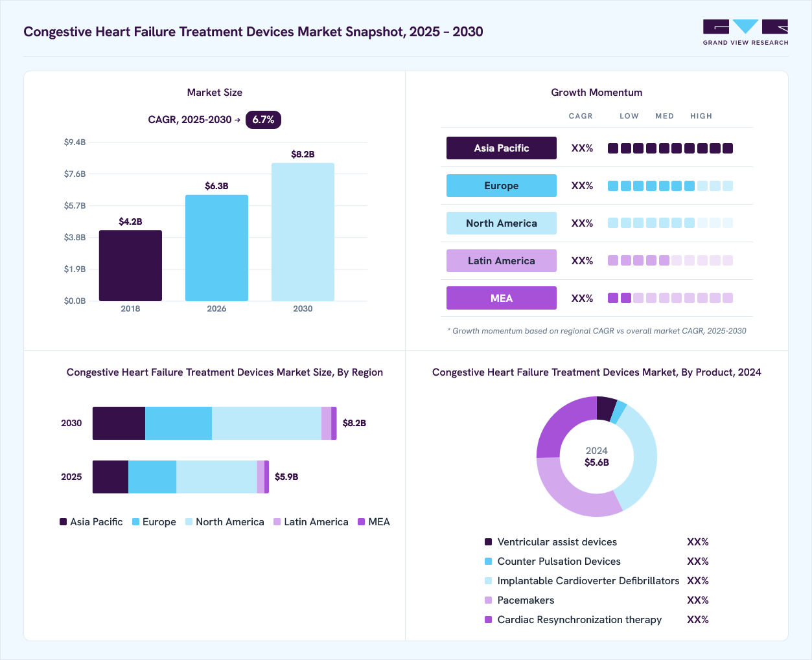This screenshot has height=660, width=812.
Task: Click the North America legend swatch
Action: pos(189,522)
